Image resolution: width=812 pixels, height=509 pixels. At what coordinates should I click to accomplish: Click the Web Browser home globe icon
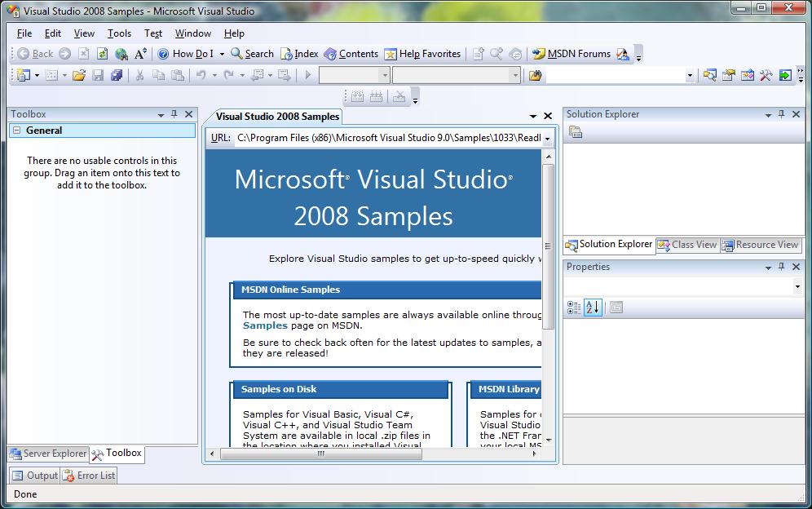pos(121,54)
